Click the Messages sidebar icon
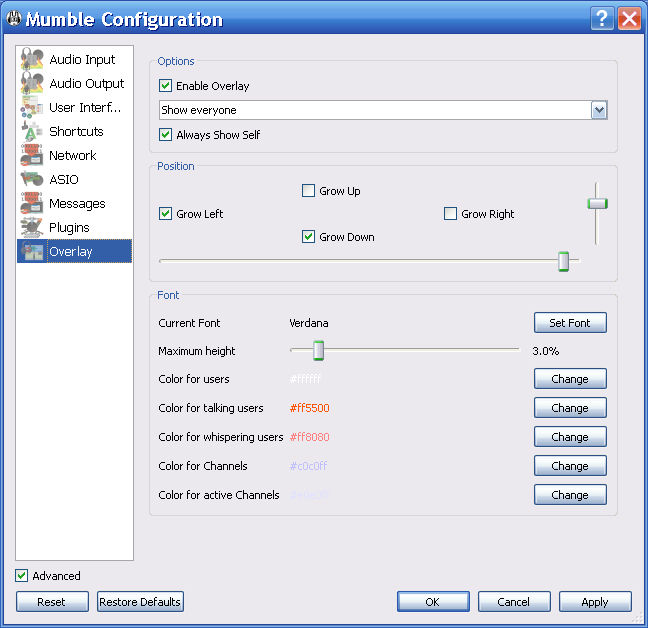Viewport: 648px width, 628px height. [32, 203]
